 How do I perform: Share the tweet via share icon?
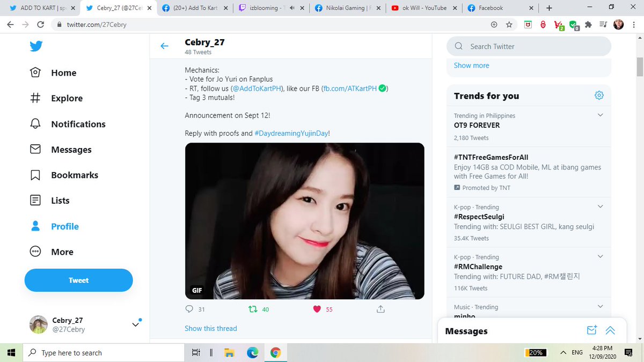click(x=380, y=309)
